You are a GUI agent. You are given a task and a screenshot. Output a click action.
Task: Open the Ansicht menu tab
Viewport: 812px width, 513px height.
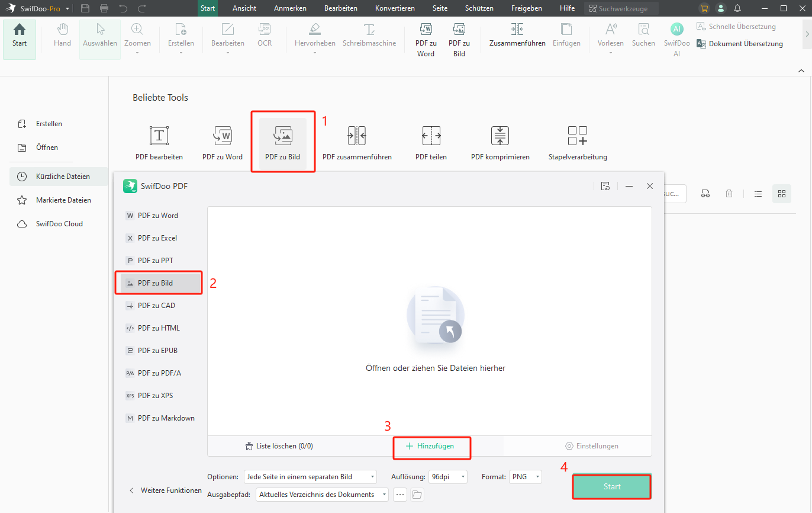tap(244, 8)
